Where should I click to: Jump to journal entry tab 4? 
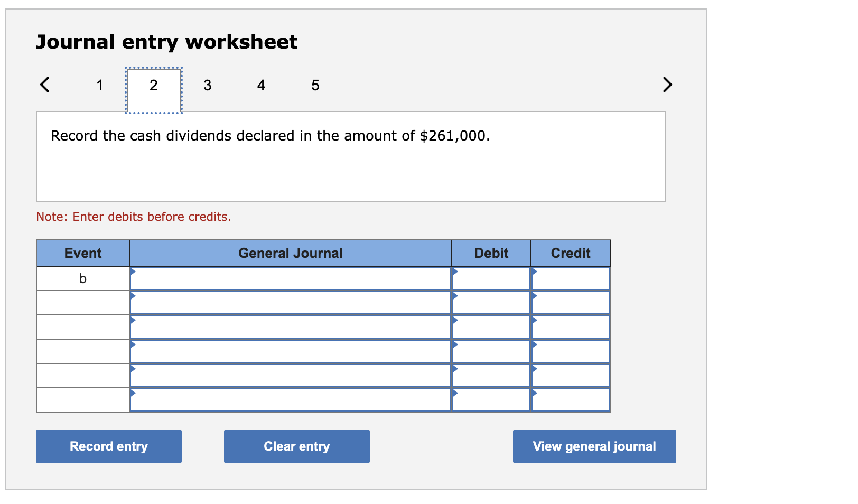(261, 85)
